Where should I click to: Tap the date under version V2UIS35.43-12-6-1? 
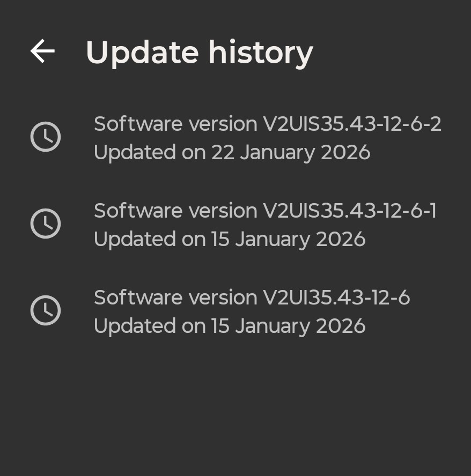(288, 240)
